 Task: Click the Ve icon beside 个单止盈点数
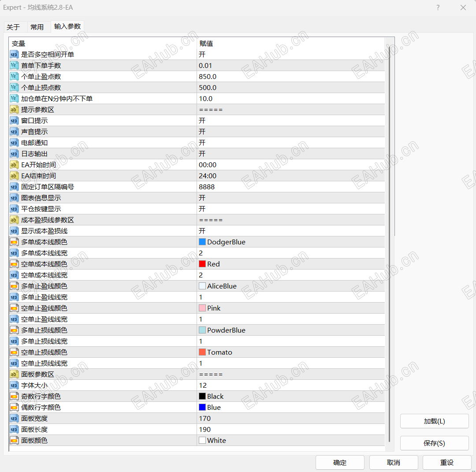[14, 76]
